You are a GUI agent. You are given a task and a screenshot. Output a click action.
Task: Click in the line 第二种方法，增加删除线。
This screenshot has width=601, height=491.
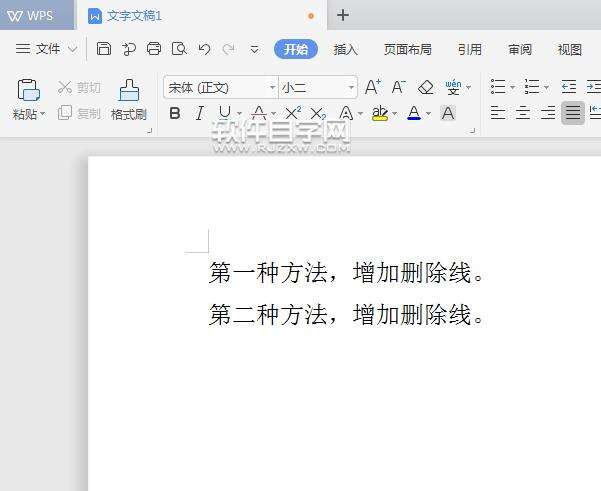pyautogui.click(x=346, y=314)
